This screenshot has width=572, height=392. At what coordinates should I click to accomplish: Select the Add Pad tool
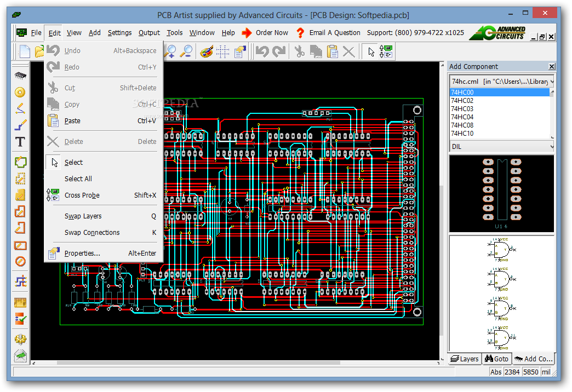[x=20, y=92]
